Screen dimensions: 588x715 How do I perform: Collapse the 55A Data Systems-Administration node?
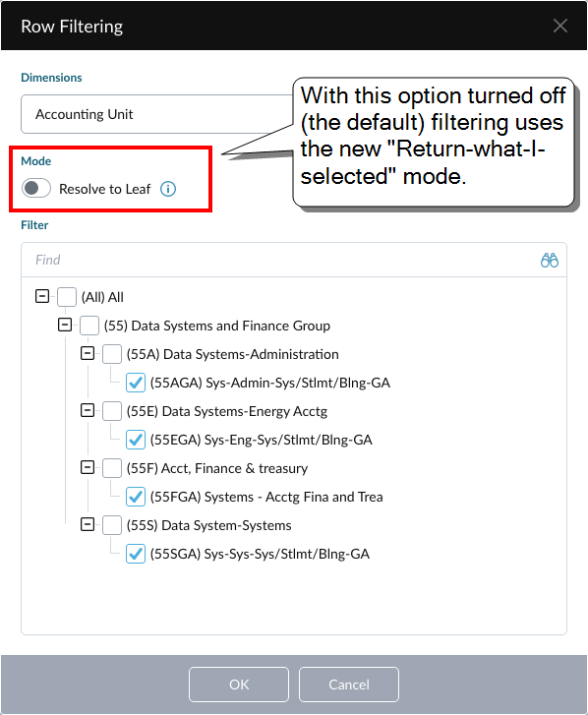click(88, 353)
